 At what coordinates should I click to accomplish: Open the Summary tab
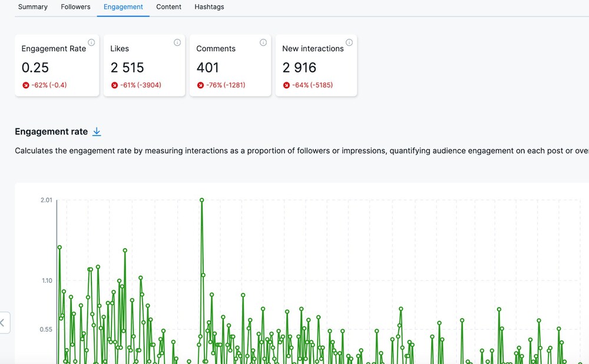(32, 6)
